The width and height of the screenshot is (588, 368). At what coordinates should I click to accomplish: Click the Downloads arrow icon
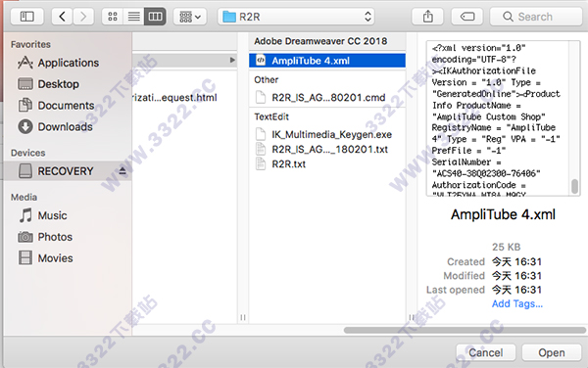(x=25, y=126)
